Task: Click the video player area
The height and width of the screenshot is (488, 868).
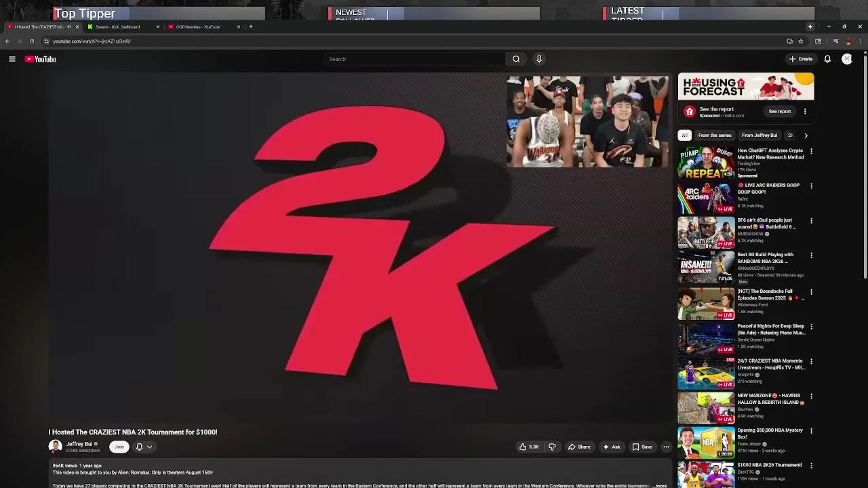Action: click(x=359, y=247)
